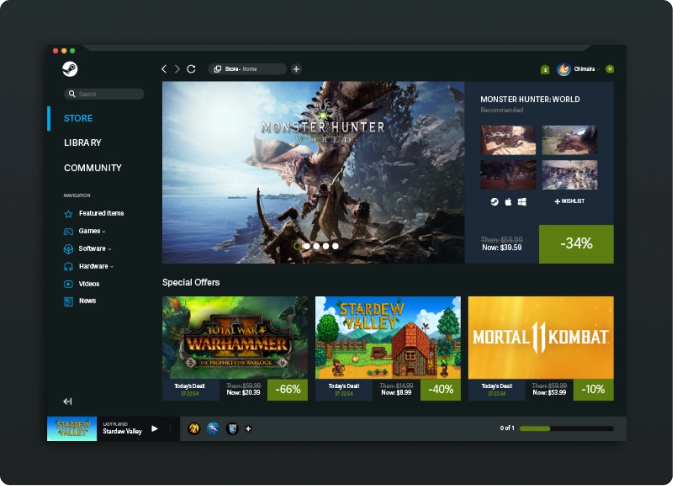Click the chicken profile avatar
Viewport: 673px width, 486px height.
[564, 69]
